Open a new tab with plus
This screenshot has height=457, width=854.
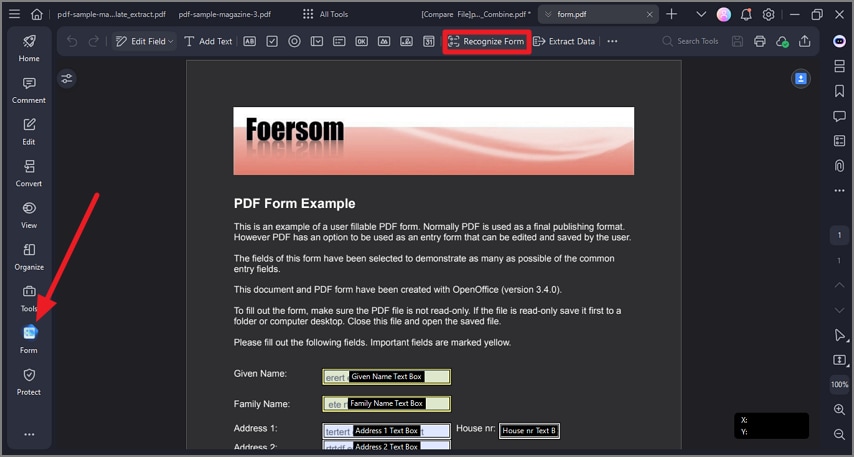pos(672,14)
